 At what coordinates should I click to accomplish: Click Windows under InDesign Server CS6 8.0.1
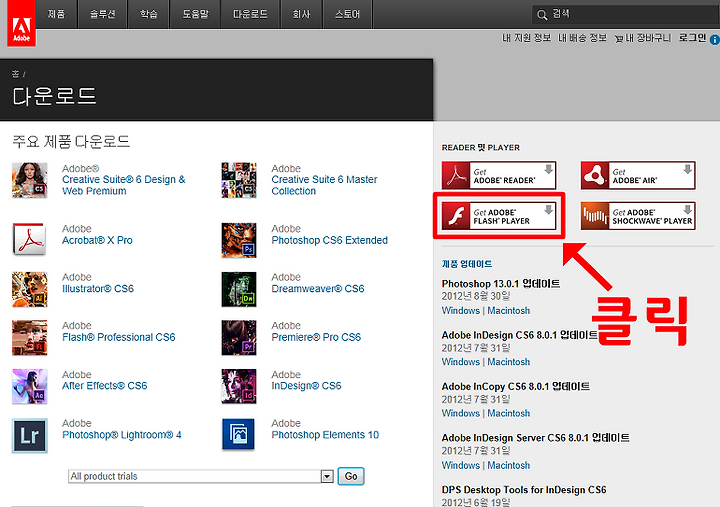point(461,465)
